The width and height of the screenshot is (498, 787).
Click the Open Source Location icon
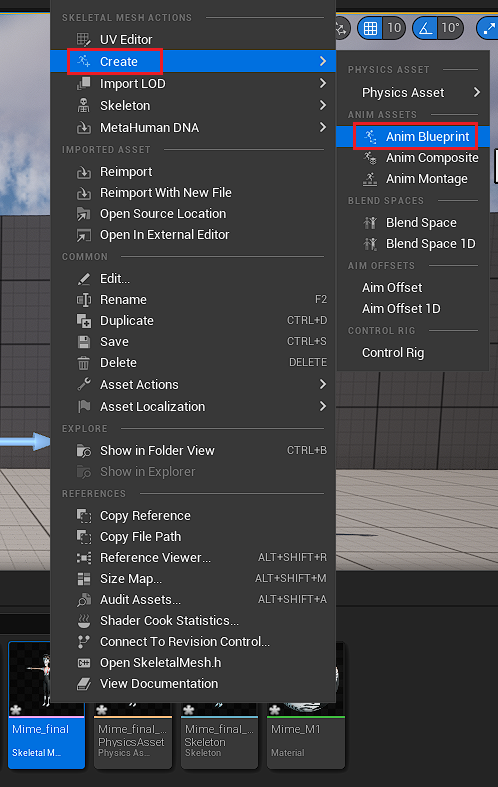83,214
